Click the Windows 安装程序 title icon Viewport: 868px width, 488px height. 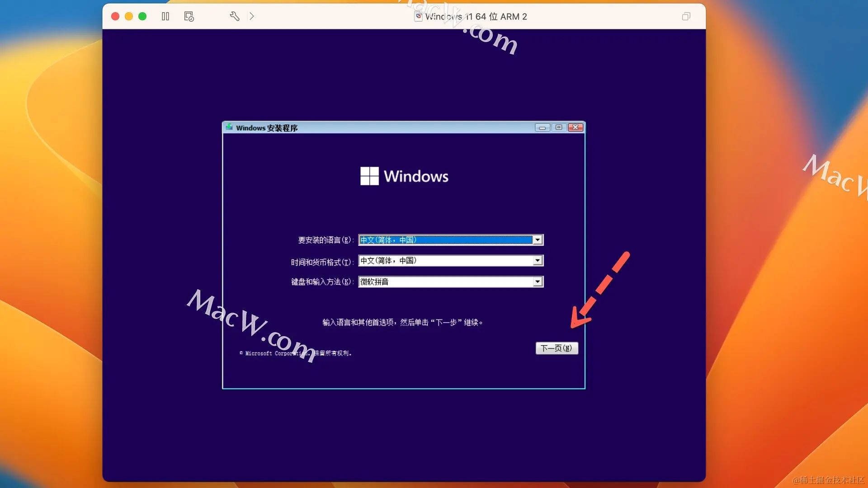point(229,127)
